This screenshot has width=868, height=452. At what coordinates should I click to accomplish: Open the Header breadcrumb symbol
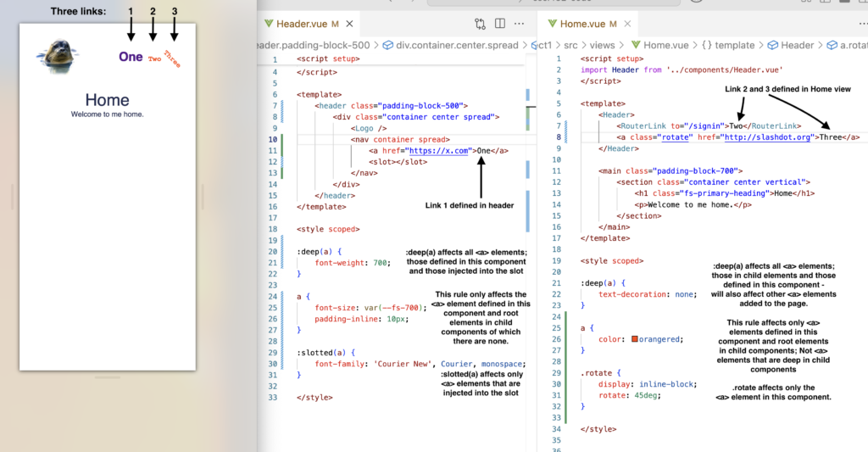click(791, 46)
